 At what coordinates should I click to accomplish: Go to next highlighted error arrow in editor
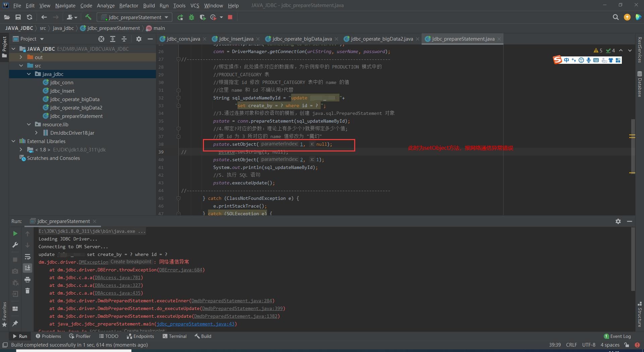(x=630, y=50)
